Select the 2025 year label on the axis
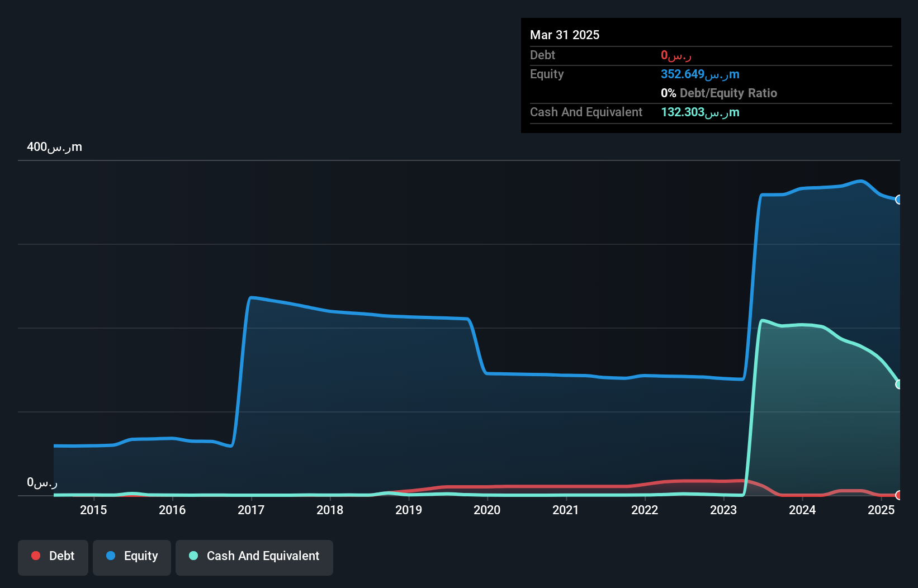This screenshot has height=588, width=918. pos(881,510)
